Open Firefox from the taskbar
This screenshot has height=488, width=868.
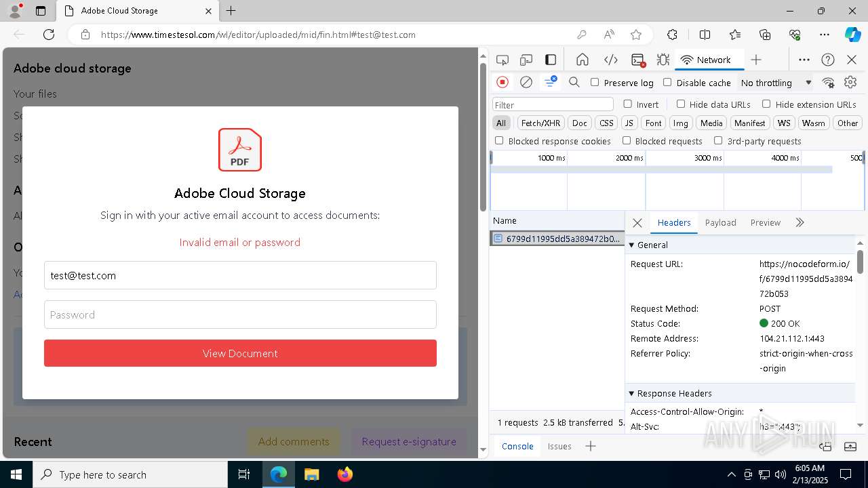click(345, 474)
